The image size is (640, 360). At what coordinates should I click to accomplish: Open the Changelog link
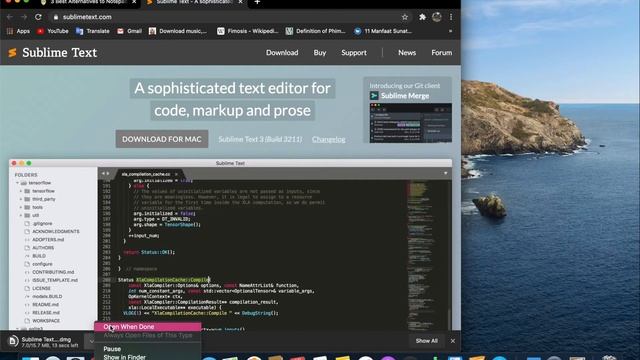click(329, 139)
